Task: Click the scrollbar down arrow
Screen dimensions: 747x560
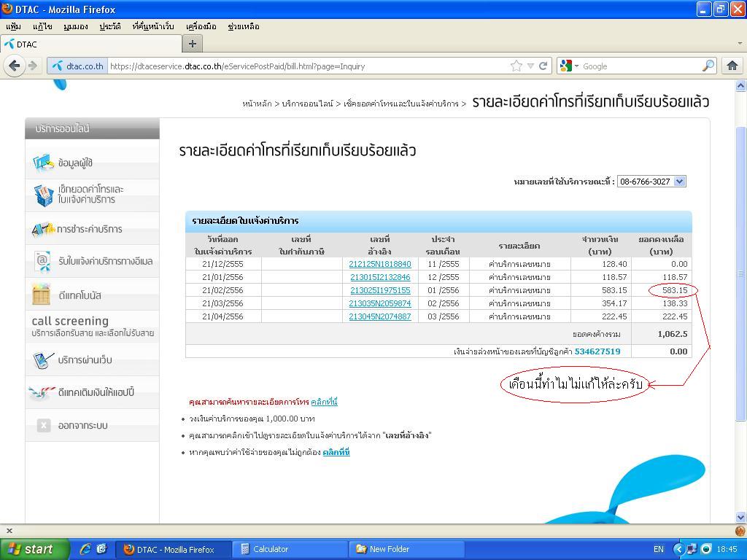Action: [x=740, y=517]
